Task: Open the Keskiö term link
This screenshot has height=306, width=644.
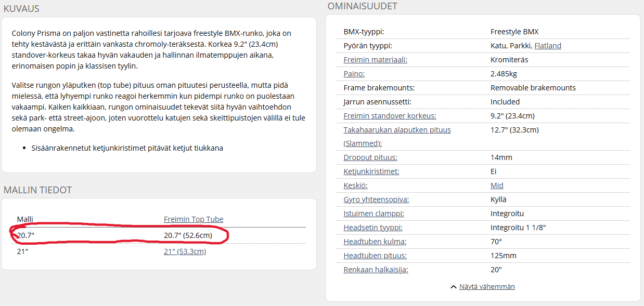Action: [356, 185]
